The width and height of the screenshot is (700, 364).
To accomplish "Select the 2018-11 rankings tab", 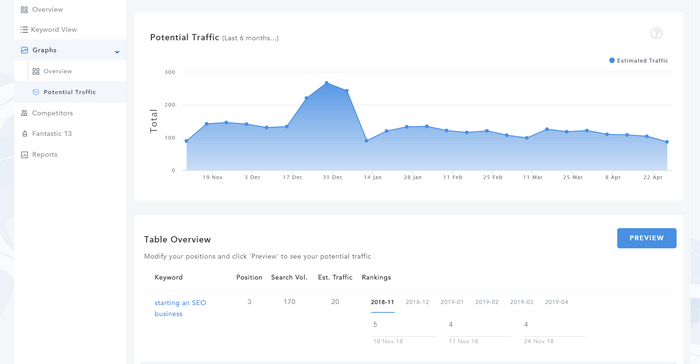I will [x=383, y=302].
